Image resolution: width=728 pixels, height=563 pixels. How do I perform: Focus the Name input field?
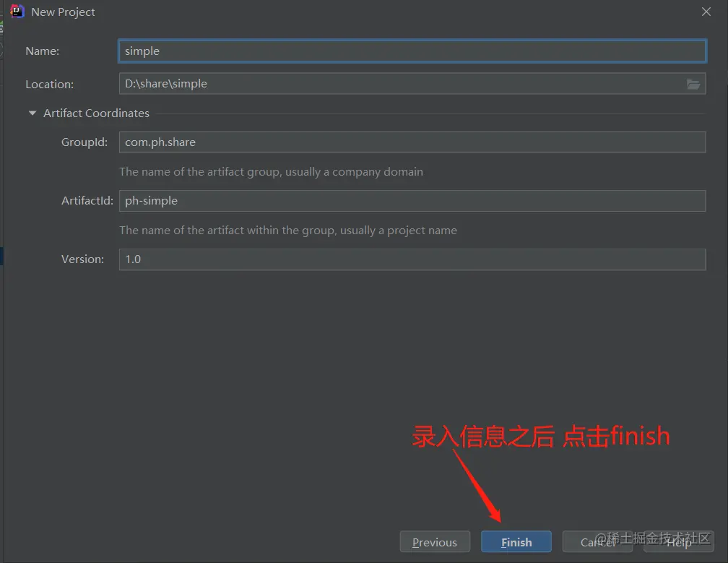[412, 51]
